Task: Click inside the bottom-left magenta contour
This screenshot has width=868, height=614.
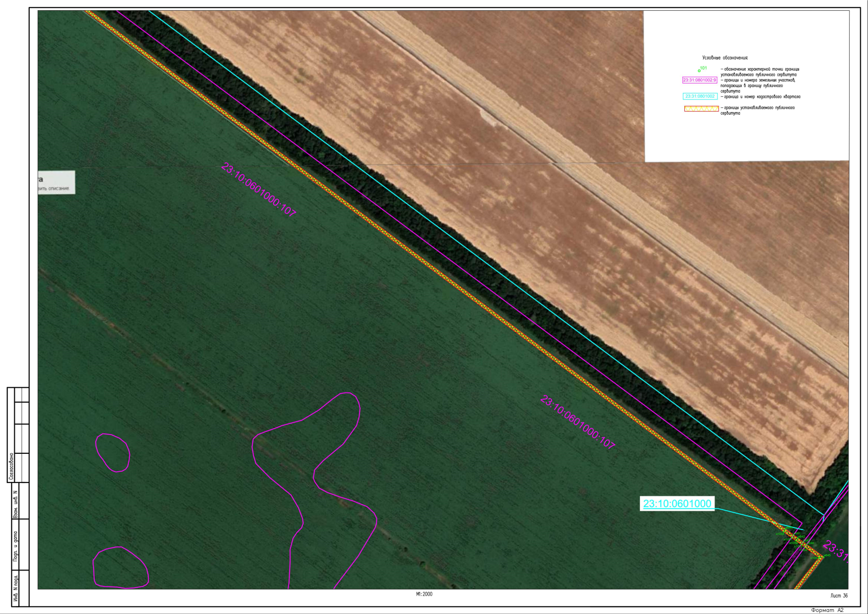Action: point(121,567)
